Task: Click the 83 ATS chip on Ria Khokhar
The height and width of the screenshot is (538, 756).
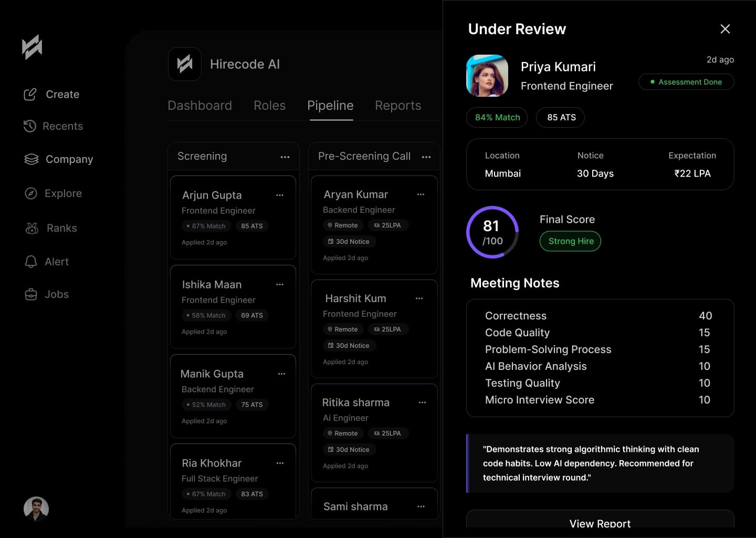Action: pyautogui.click(x=252, y=494)
